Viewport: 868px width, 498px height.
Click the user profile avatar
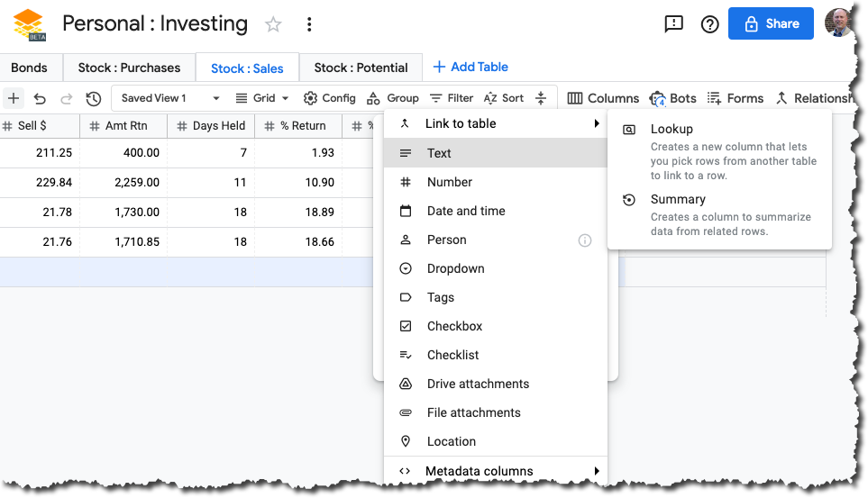pos(837,24)
